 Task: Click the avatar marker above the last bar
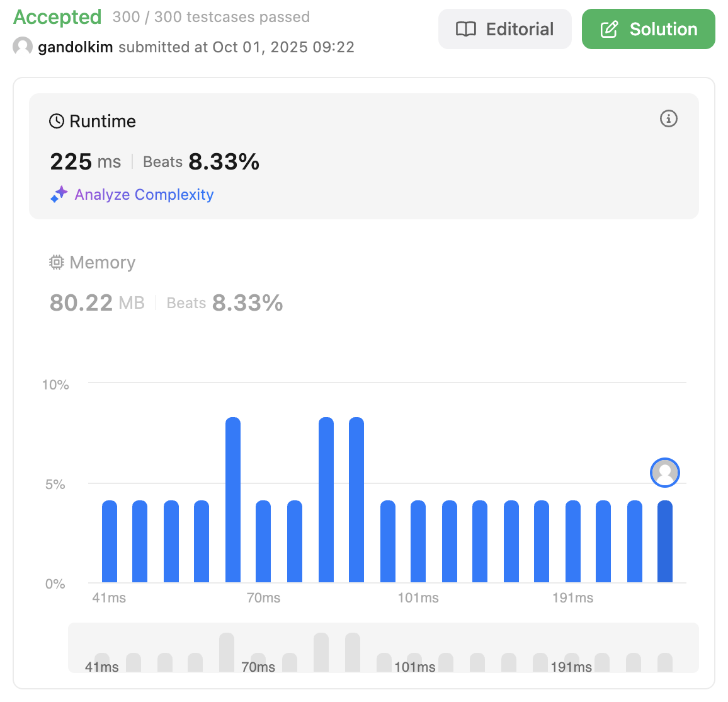pyautogui.click(x=665, y=473)
